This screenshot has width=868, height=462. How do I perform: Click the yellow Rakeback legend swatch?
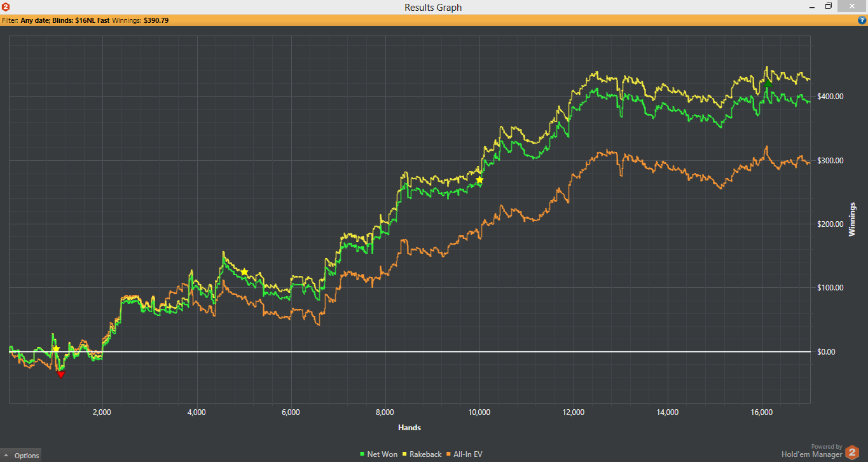(x=404, y=454)
